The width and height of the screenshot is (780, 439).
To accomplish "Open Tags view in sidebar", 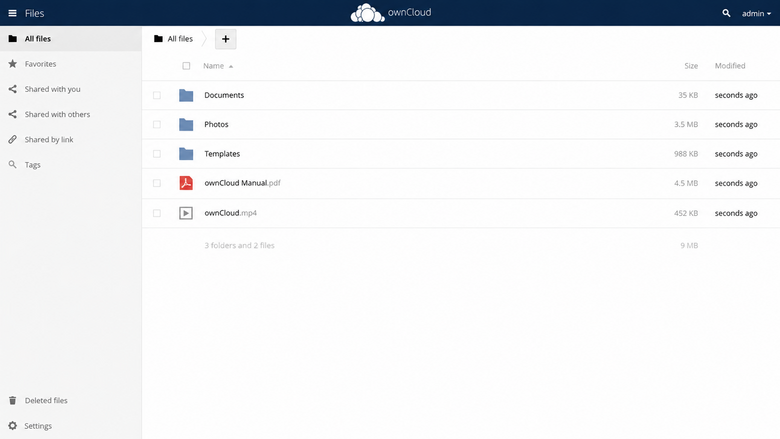I will (71, 165).
